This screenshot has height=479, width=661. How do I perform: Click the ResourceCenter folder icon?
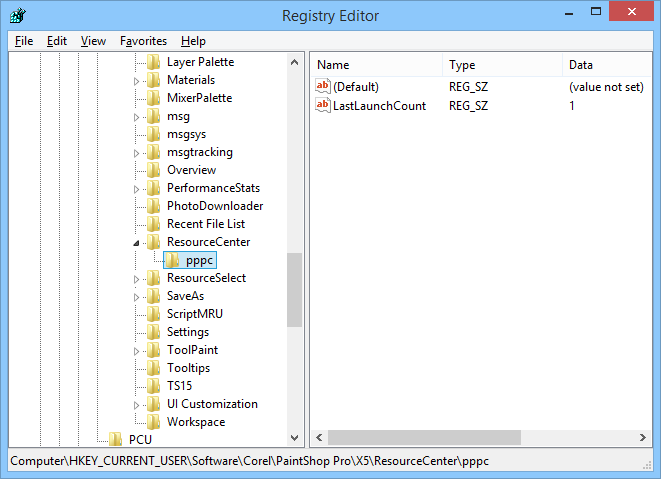click(153, 242)
